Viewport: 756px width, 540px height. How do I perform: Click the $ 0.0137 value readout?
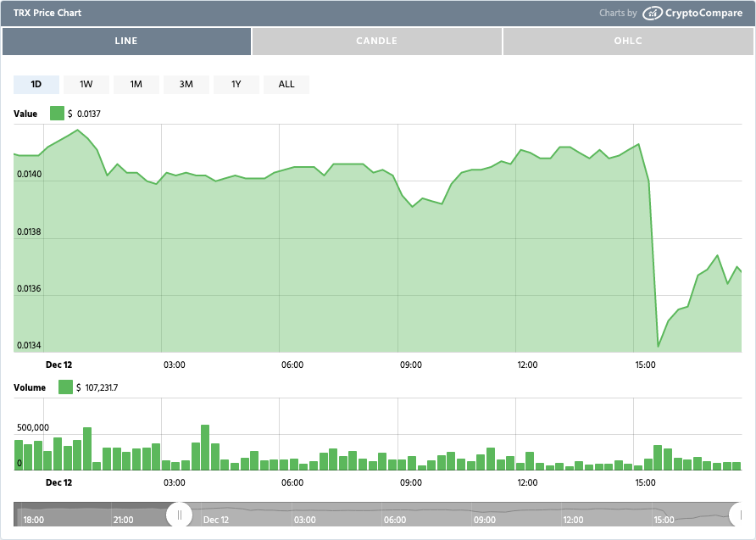[x=85, y=114]
